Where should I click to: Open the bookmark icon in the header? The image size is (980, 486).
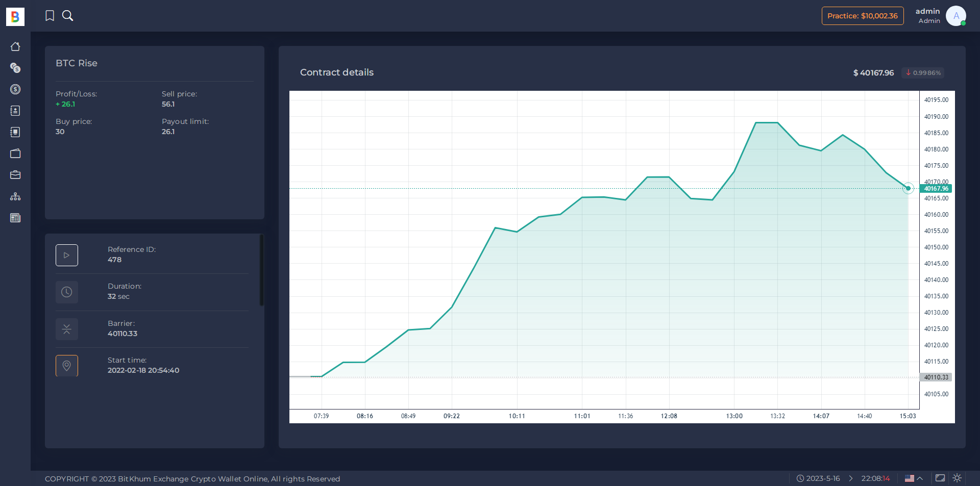pos(50,16)
